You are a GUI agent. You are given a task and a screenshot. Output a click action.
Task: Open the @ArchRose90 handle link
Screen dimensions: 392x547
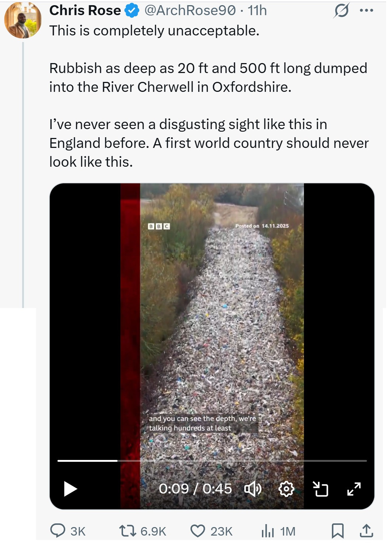(190, 10)
